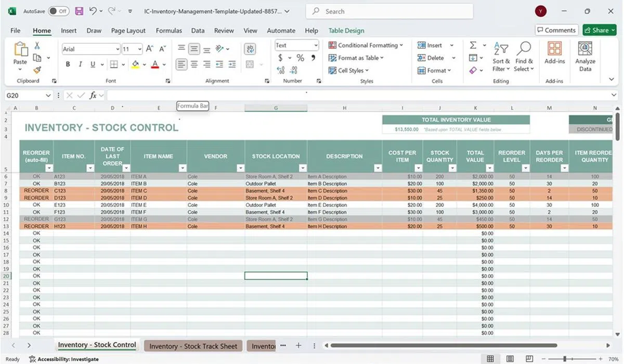
Task: Click the yellow fill color swatch
Action: pos(135,64)
